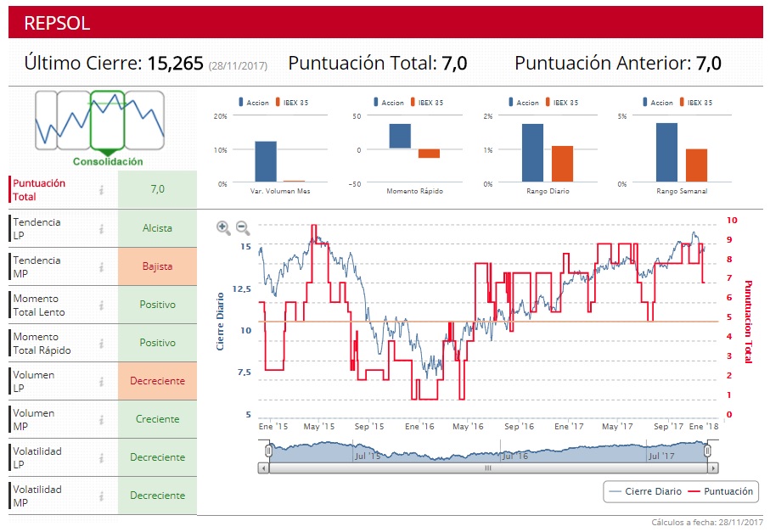Click the Bajista value for Tendencia MP
This screenshot has width=770, height=532.
pos(157,266)
